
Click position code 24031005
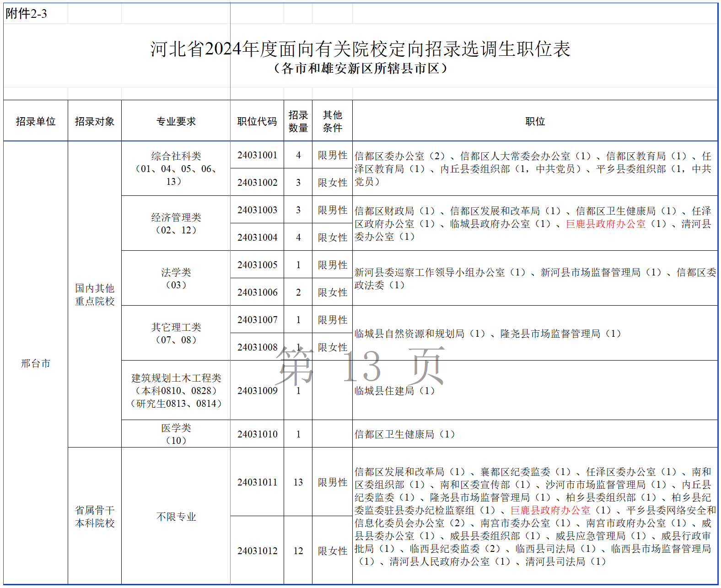coord(257,265)
